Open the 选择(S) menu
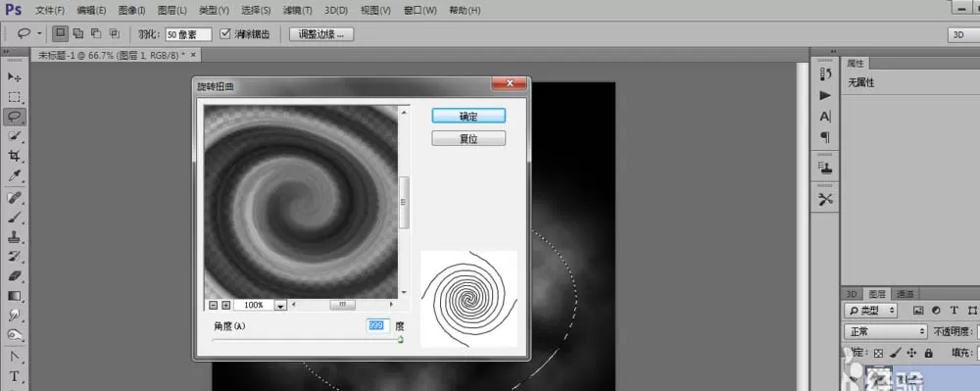Screen dimensions: 980x391 [x=256, y=10]
